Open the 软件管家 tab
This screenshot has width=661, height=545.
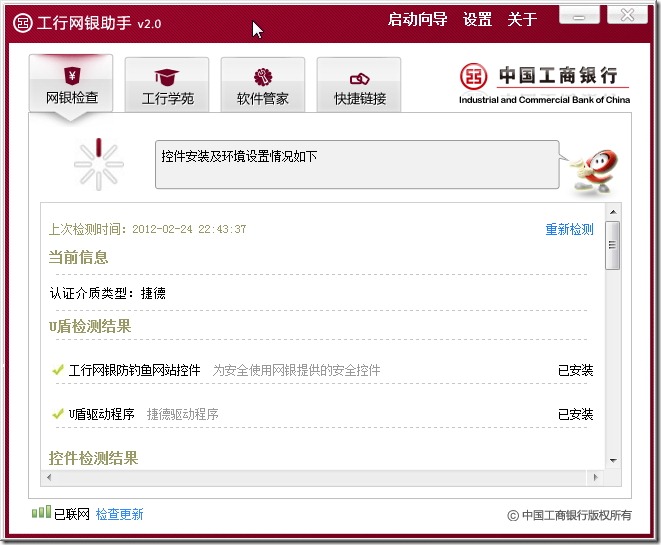pyautogui.click(x=263, y=85)
